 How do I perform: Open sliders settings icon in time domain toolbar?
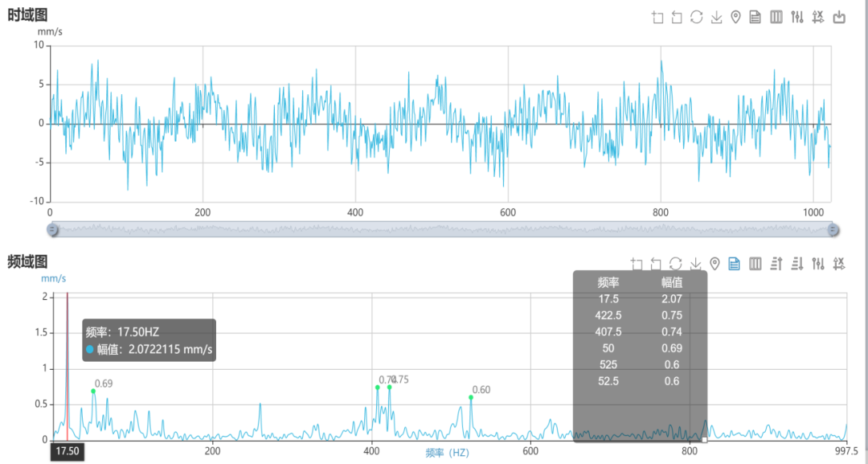(797, 18)
